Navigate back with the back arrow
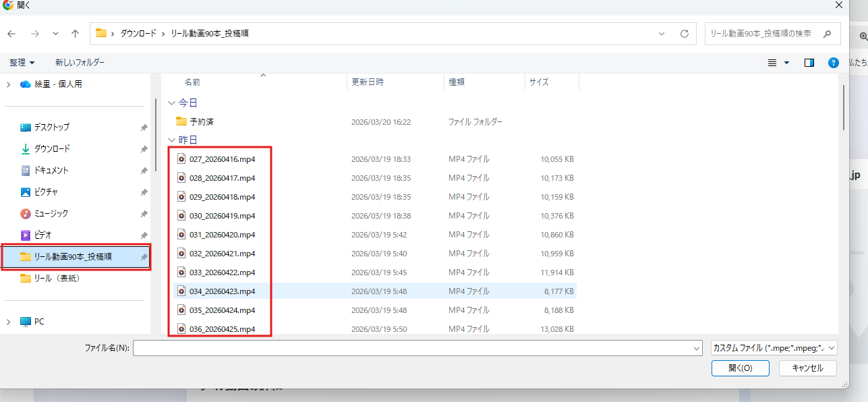 point(11,33)
